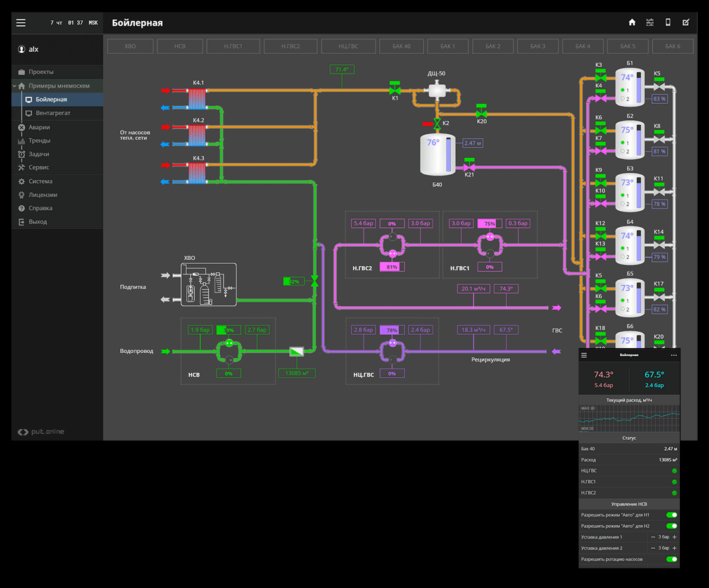Viewport: 709px width, 588px height.
Task: Click the 71.4° temperature readout
Action: [342, 69]
